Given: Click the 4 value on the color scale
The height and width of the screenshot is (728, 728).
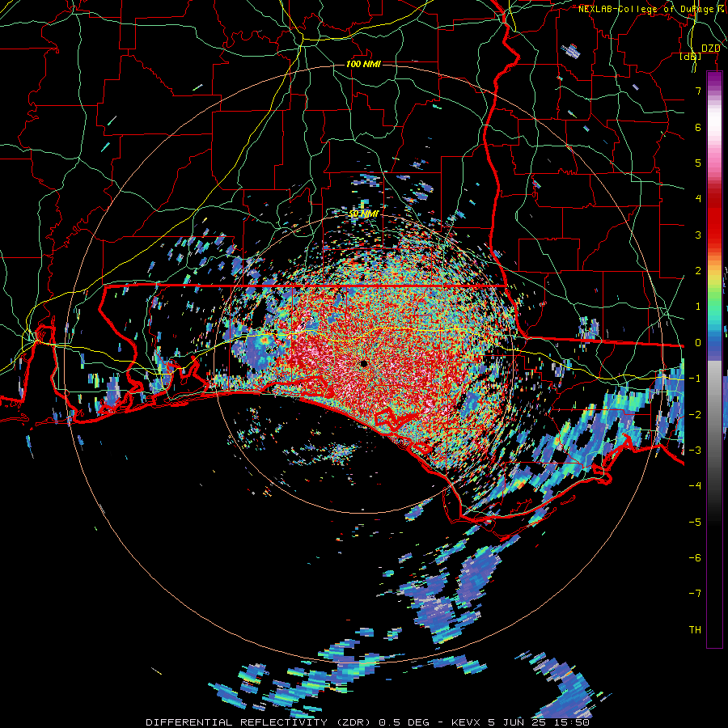Looking at the screenshot, I should click(698, 199).
